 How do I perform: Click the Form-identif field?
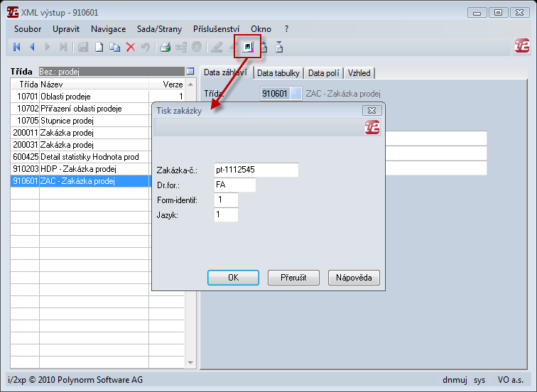pyautogui.click(x=226, y=200)
